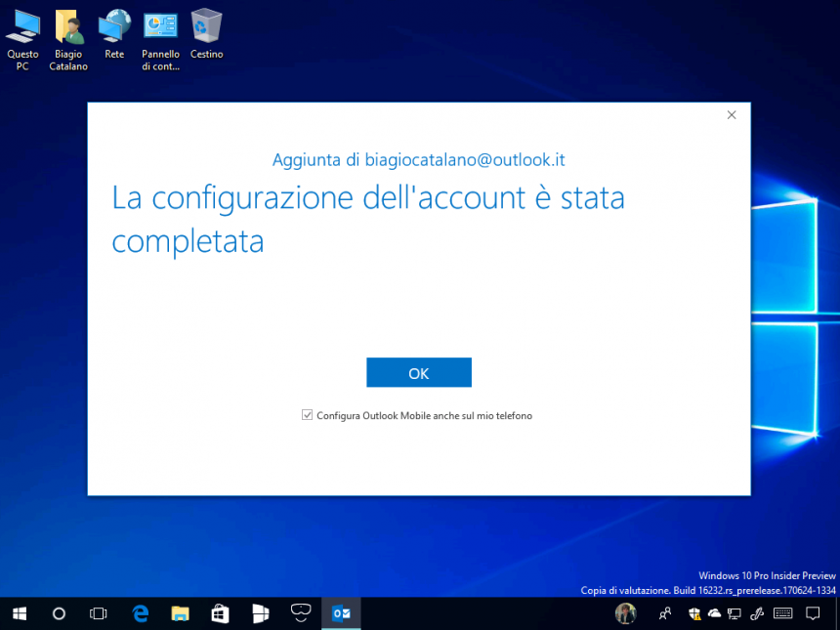This screenshot has width=840, height=630.
Task: Open Windows Ink Workspace pen icon
Action: (757, 613)
